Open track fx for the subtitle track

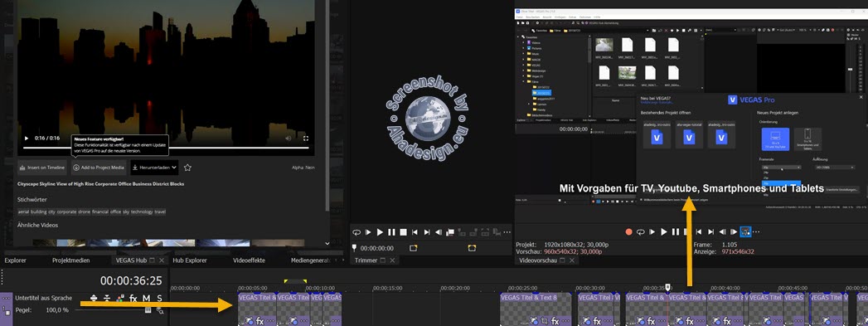(x=133, y=298)
